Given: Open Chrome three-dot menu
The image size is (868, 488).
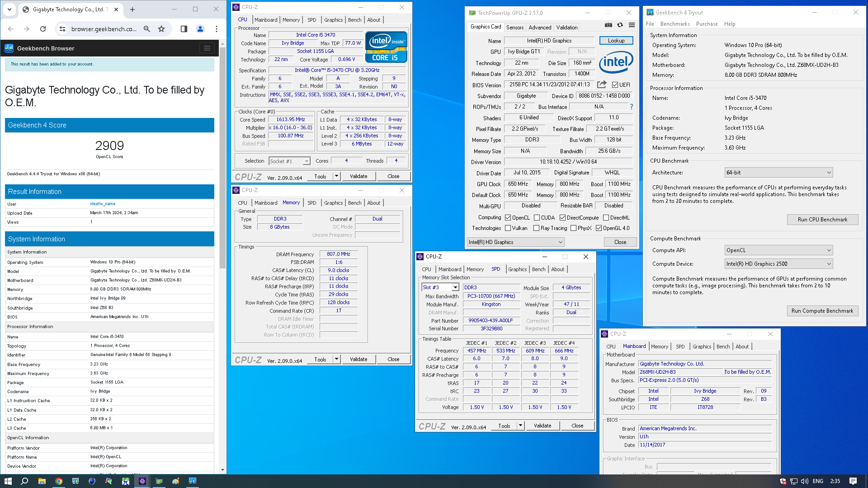Looking at the screenshot, I should click(217, 29).
